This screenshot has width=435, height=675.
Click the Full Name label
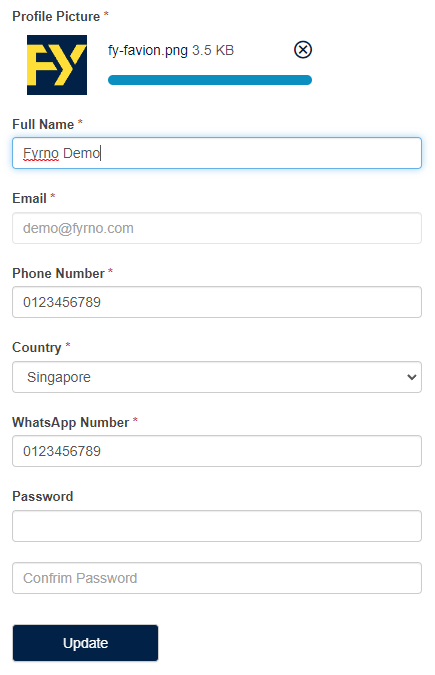43,124
